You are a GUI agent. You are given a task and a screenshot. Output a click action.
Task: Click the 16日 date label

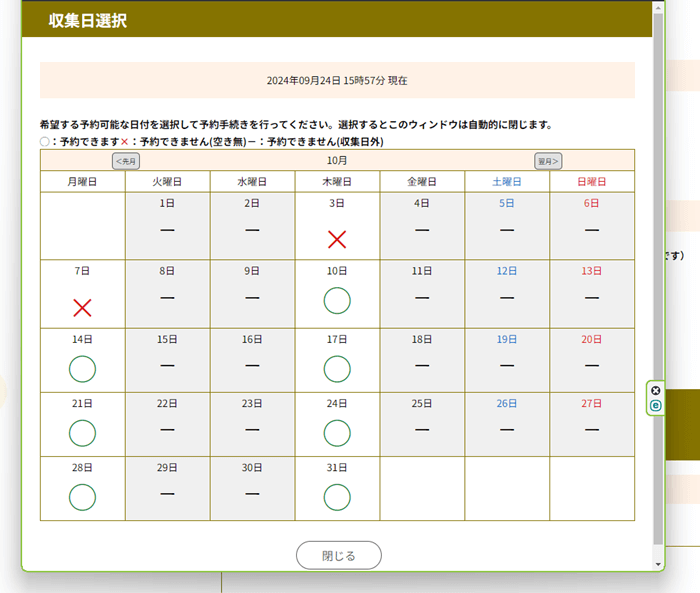252,339
